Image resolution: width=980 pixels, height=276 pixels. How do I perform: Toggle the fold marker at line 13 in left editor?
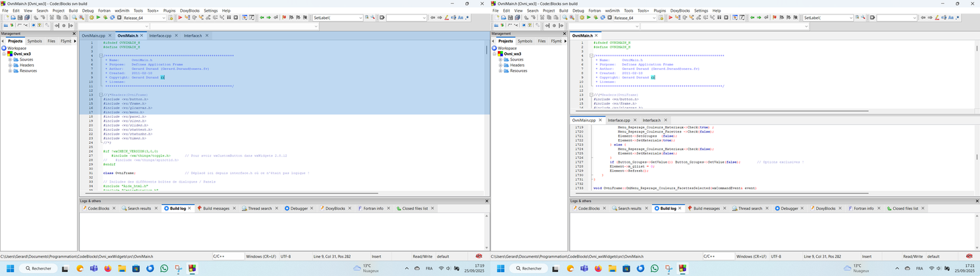click(101, 95)
